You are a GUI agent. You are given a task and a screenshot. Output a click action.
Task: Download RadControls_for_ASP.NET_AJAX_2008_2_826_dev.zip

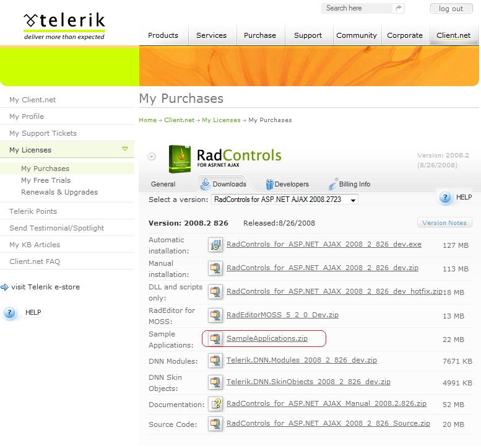coord(323,268)
